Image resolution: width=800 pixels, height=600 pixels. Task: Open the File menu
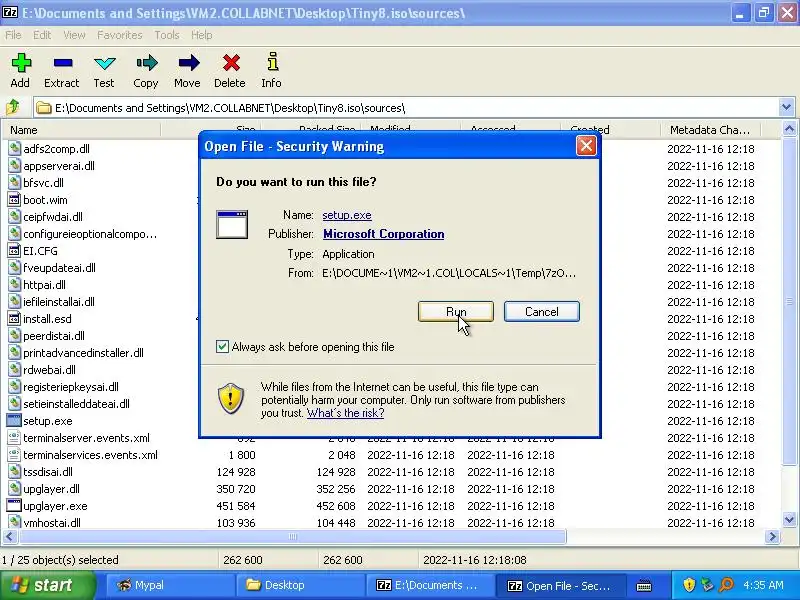pyautogui.click(x=13, y=35)
